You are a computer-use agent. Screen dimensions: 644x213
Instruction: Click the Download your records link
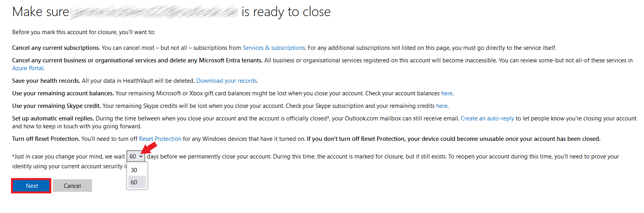pyautogui.click(x=227, y=81)
